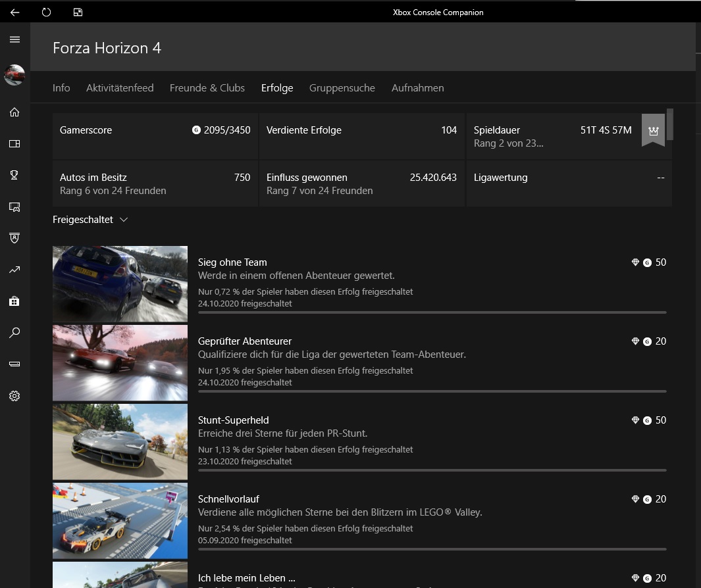The image size is (701, 588).
Task: Open the profile avatar in the sidebar
Action: [x=14, y=74]
